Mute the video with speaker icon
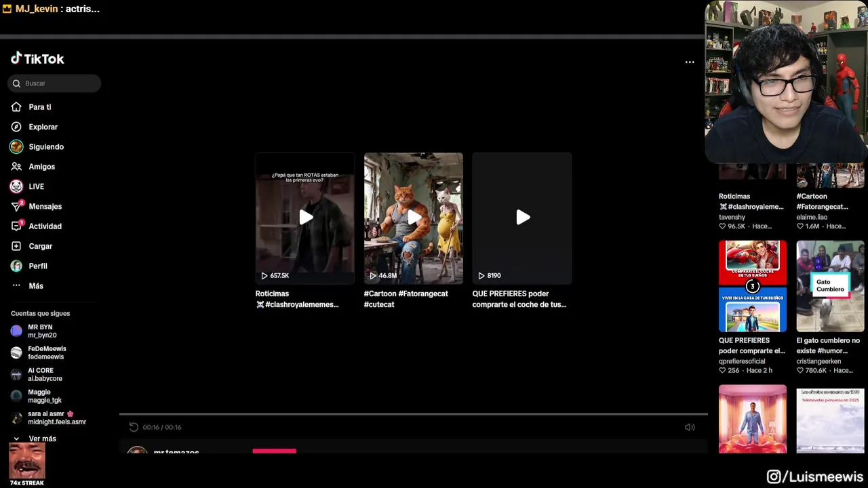 point(690,427)
